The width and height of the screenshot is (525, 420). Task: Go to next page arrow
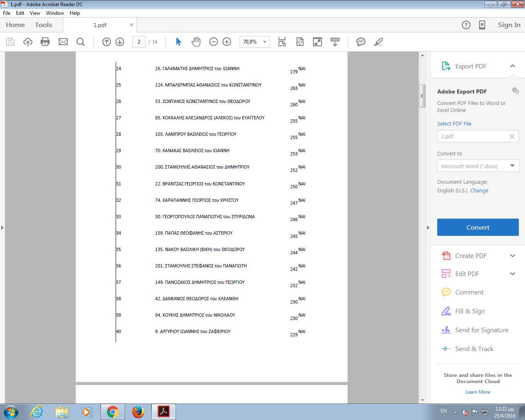(120, 42)
